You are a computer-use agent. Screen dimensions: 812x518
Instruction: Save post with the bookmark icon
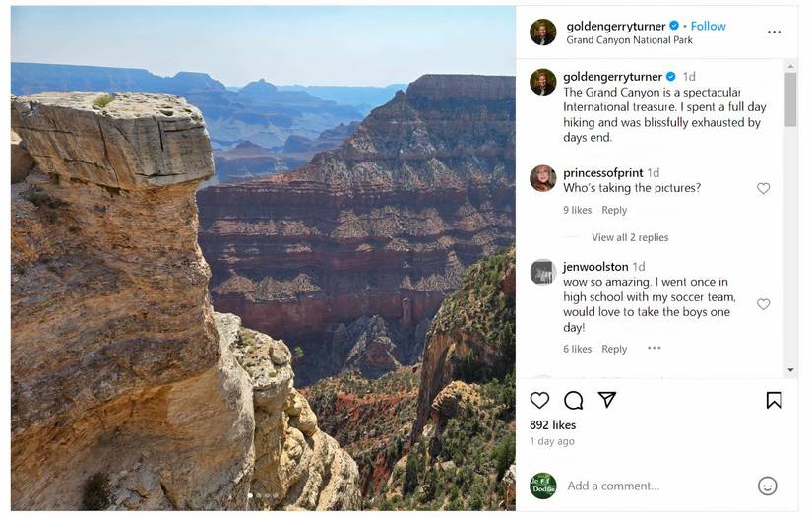pos(774,400)
